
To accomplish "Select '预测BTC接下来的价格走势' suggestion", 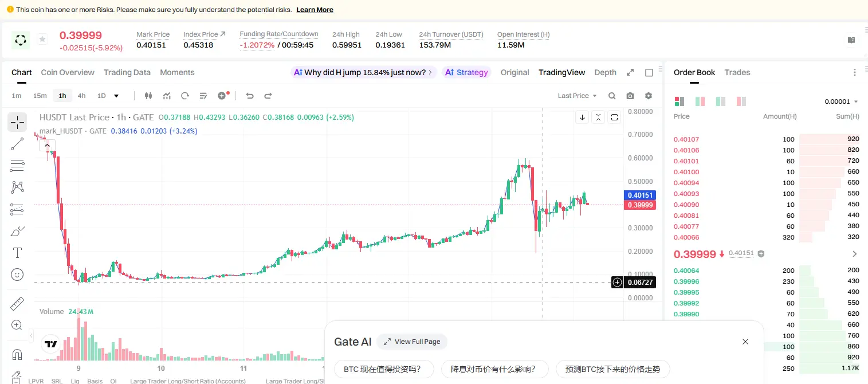I will tap(612, 369).
